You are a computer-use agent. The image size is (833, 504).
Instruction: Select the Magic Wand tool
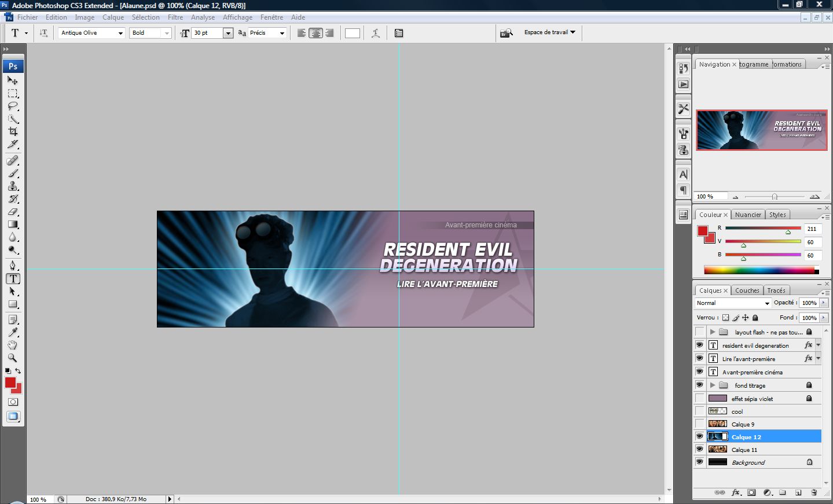(13, 119)
